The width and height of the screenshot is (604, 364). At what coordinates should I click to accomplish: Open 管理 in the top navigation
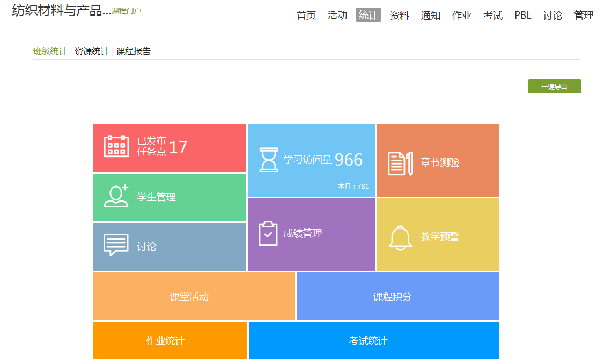coord(584,16)
